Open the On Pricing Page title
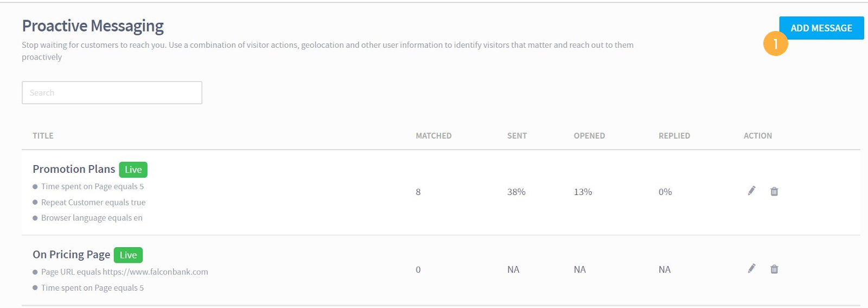The width and height of the screenshot is (868, 308). (x=71, y=254)
